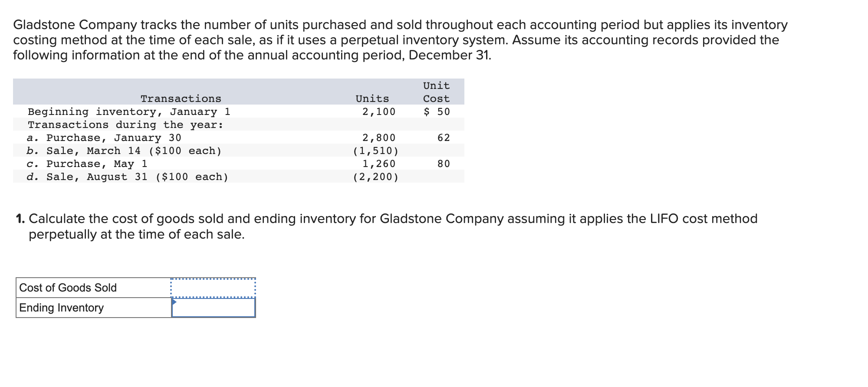Click the Cost of Goods Sold input field
The height and width of the screenshot is (387, 868).
(x=213, y=288)
